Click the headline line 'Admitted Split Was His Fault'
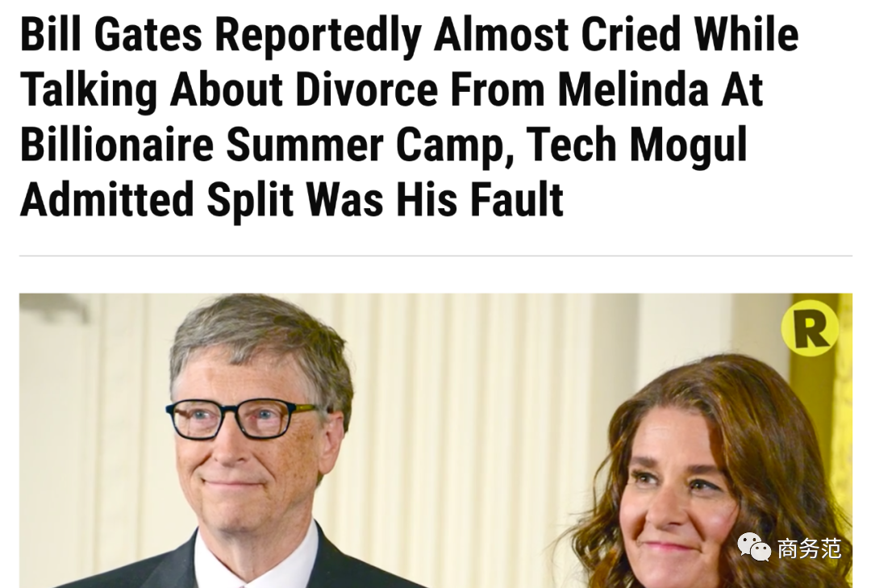The image size is (871, 588). click(292, 199)
